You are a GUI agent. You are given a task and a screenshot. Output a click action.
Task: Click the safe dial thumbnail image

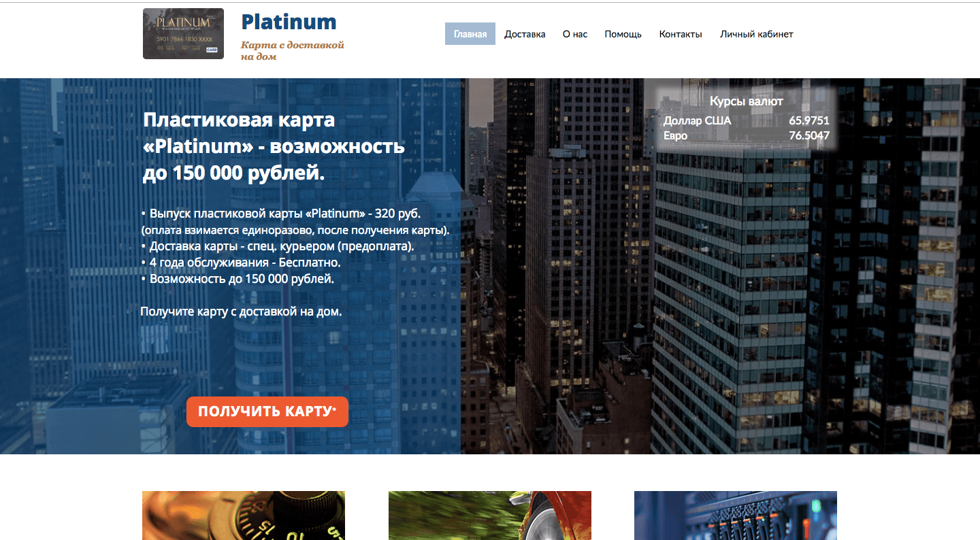click(x=244, y=516)
